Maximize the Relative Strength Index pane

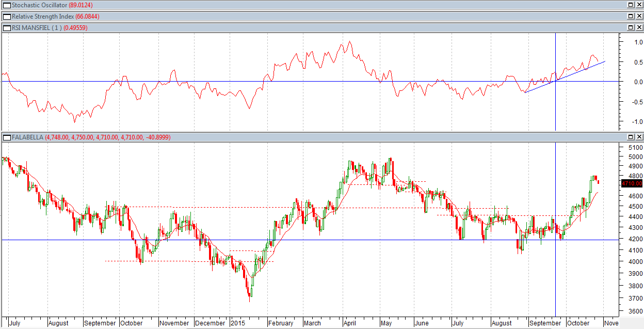pos(631,16)
